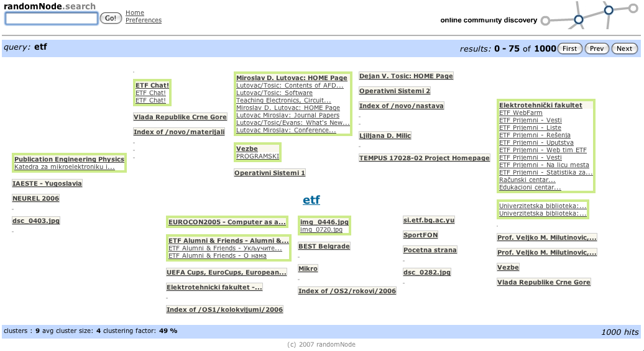Open NEUREL 2006 result
The height and width of the screenshot is (351, 644).
pyautogui.click(x=35, y=198)
